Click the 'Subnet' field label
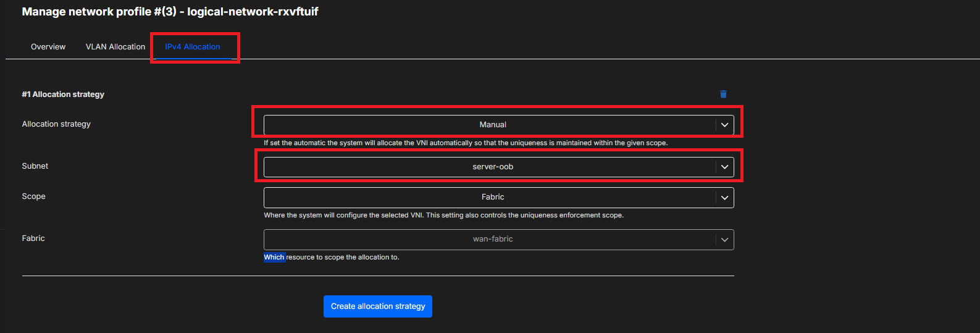Image resolution: width=980 pixels, height=333 pixels. [35, 166]
